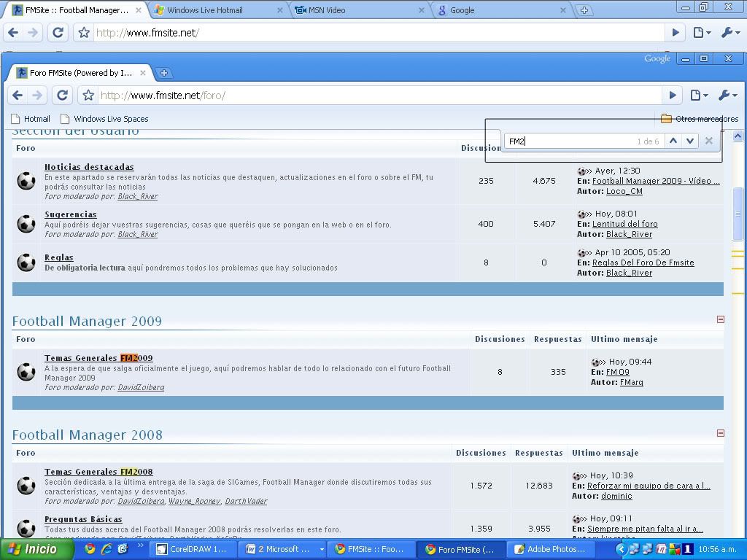Switch to FMSite :: Foo... taskbar button
This screenshot has width=747, height=560.
pyautogui.click(x=371, y=549)
